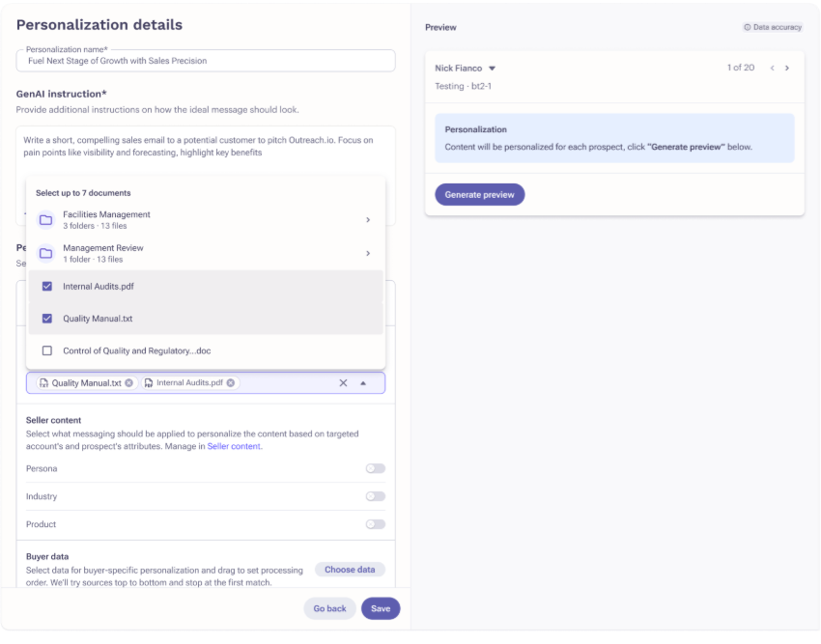The width and height of the screenshot is (821, 644).
Task: Remove the Internal Audits.pdf chip via its X icon
Action: (230, 382)
